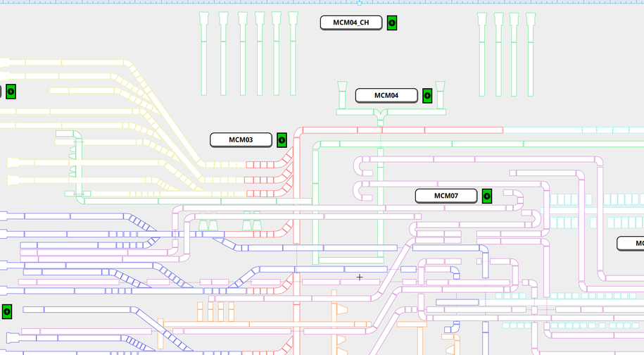
Task: Click the funnel chute left of MCM04 label
Action: point(342,95)
